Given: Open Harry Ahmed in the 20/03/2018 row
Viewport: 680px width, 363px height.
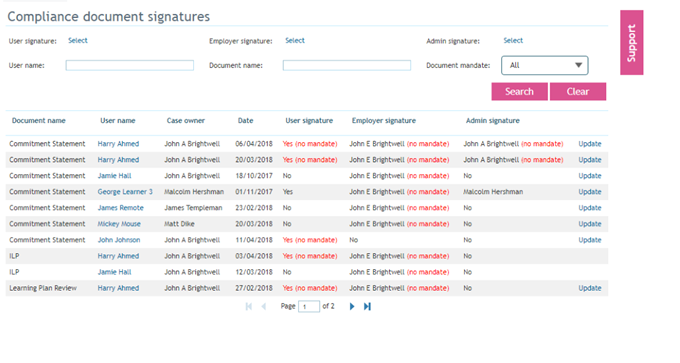Looking at the screenshot, I should pyautogui.click(x=118, y=160).
